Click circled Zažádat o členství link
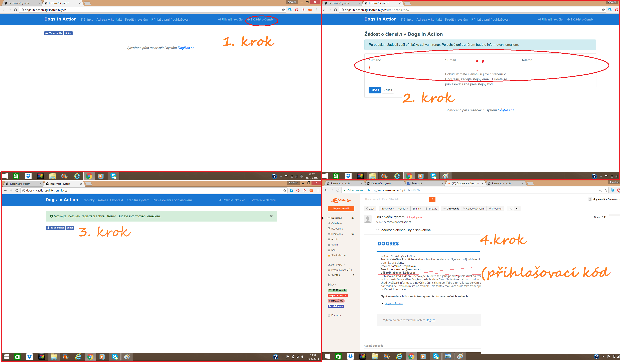The height and width of the screenshot is (364, 620). [x=261, y=19]
